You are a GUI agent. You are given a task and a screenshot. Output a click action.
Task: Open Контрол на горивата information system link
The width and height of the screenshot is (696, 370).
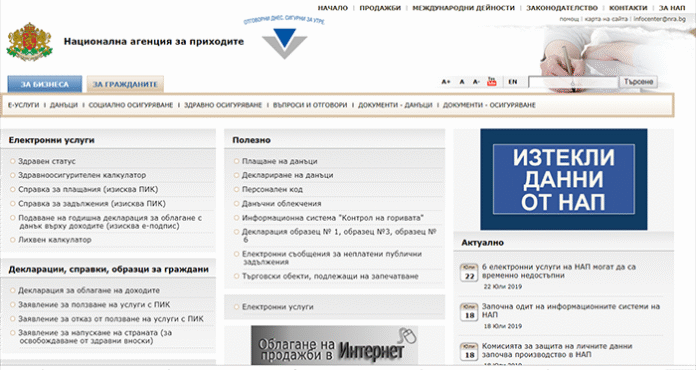coord(333,218)
